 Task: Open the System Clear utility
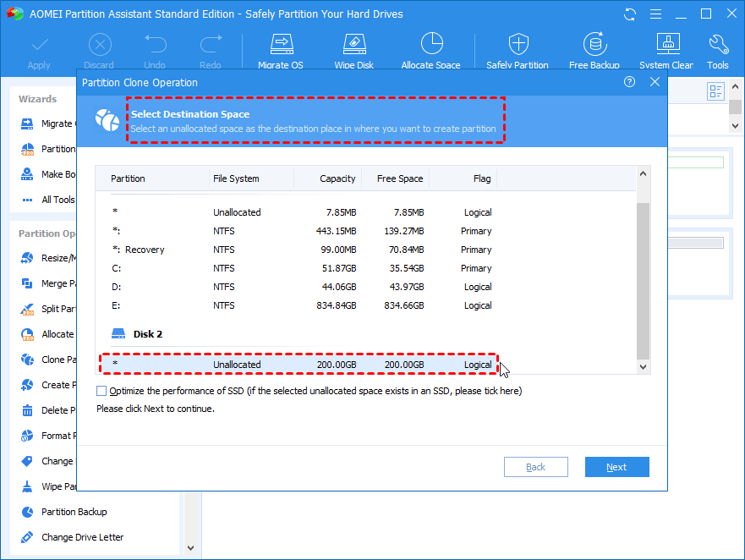(x=667, y=50)
